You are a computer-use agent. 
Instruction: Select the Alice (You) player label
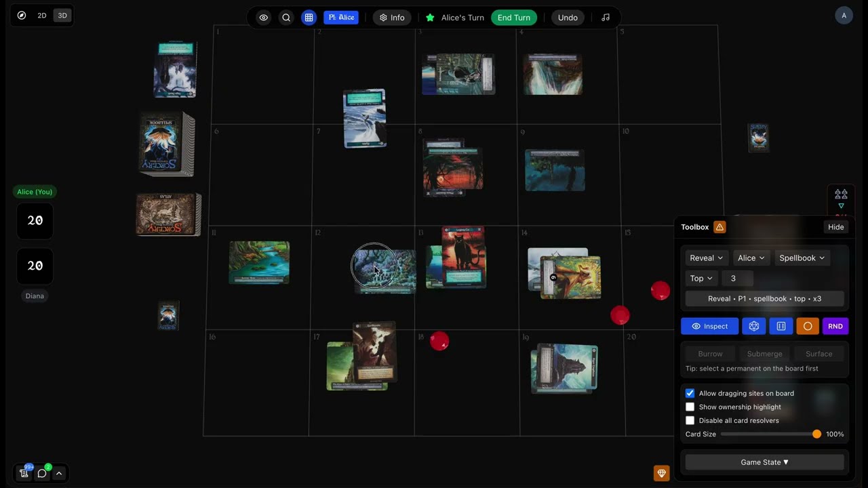pos(35,192)
